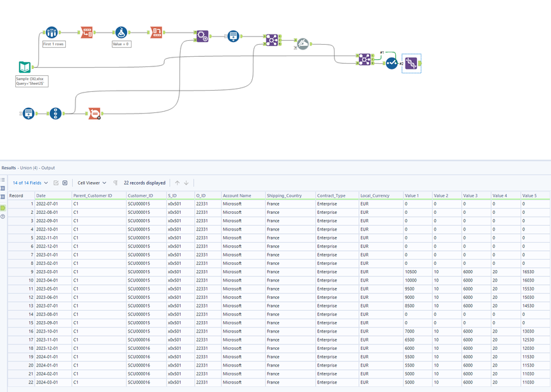The width and height of the screenshot is (551, 392).
Task: Click record number 22 row header
Action: (21, 382)
